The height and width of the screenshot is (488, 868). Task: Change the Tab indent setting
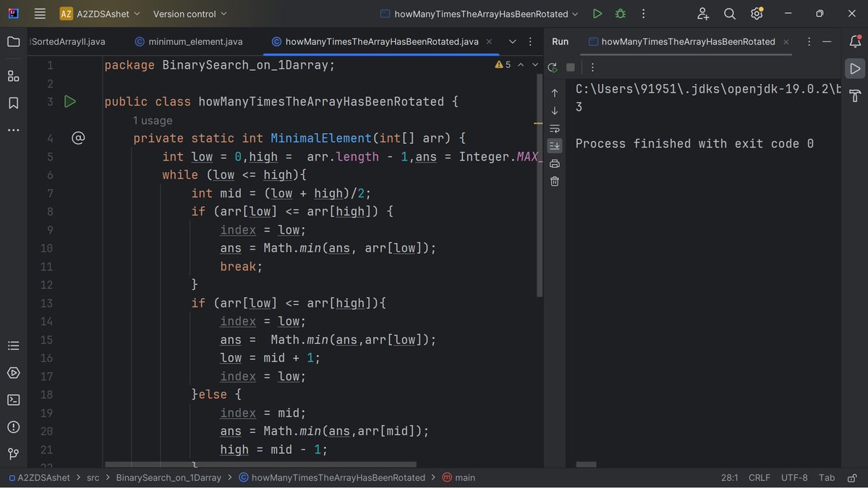[827, 477]
